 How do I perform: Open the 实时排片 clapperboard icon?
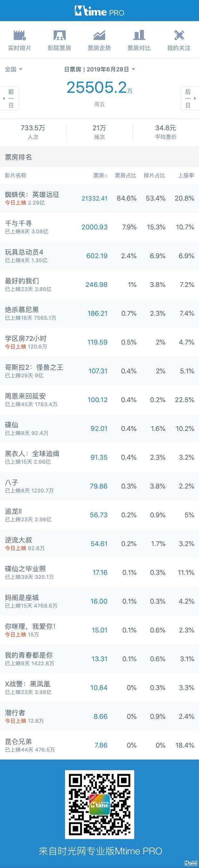coord(20,35)
